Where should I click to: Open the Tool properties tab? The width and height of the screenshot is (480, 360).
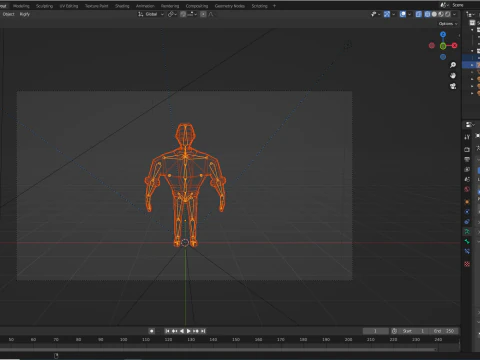tap(467, 137)
